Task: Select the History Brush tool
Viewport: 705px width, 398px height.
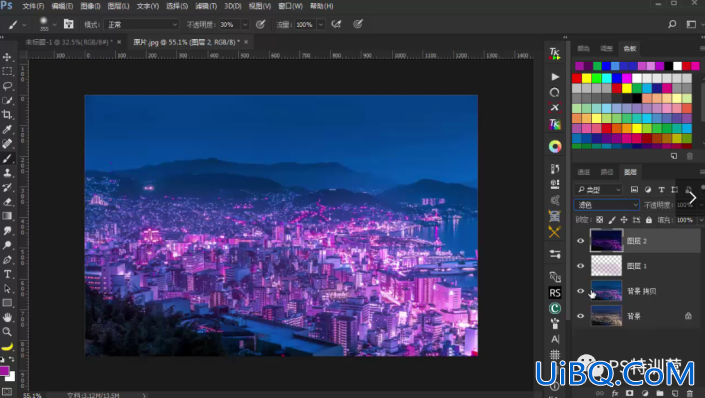Action: 7,187
